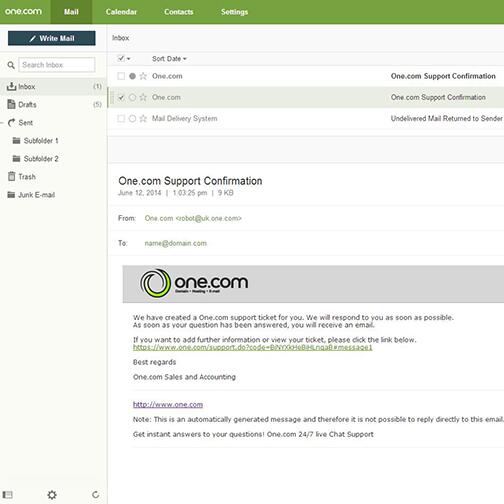Click the search magnifier icon
The height and width of the screenshot is (504, 504).
11,65
